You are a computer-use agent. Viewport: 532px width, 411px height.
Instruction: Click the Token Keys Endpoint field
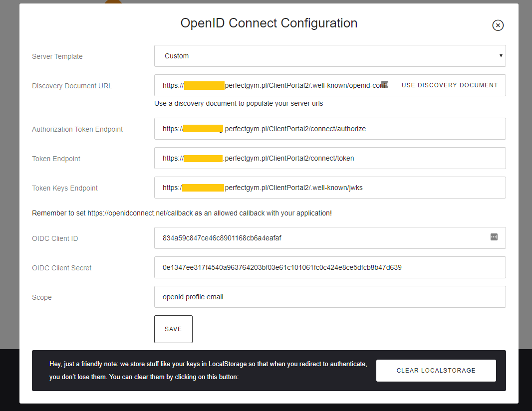[x=329, y=188]
